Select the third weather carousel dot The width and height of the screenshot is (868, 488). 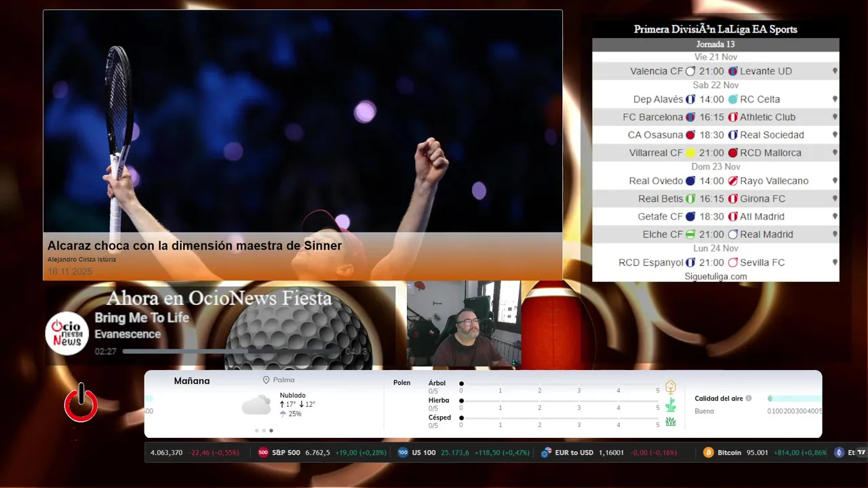(271, 430)
